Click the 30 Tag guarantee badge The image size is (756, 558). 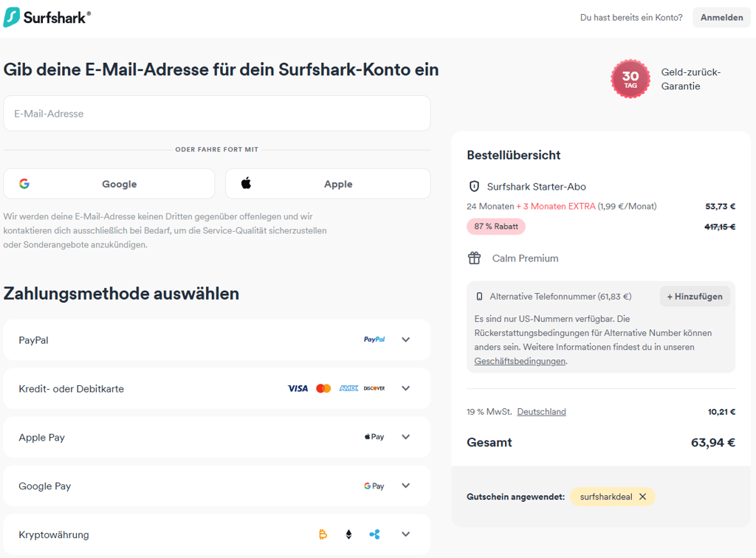630,79
